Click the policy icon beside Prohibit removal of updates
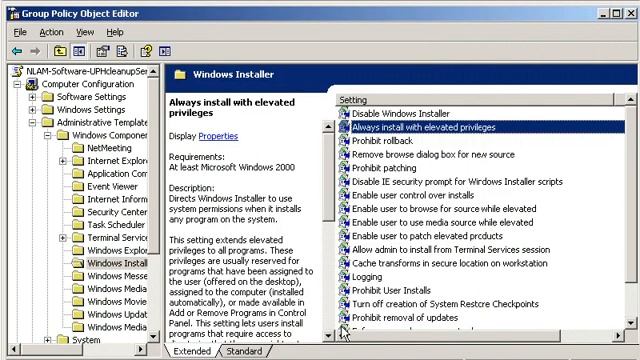 (x=344, y=318)
